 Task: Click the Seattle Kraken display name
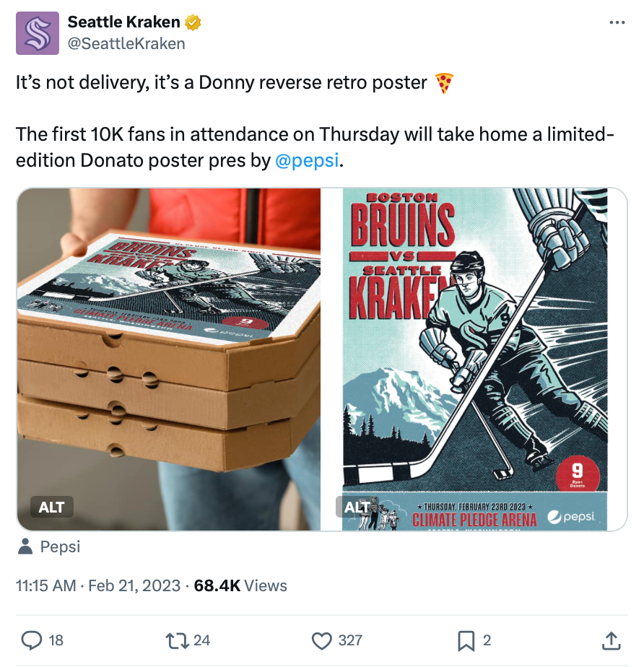point(123,22)
